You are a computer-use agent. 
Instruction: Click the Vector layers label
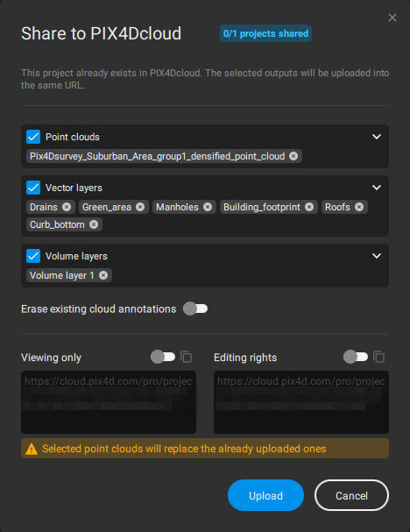[74, 188]
